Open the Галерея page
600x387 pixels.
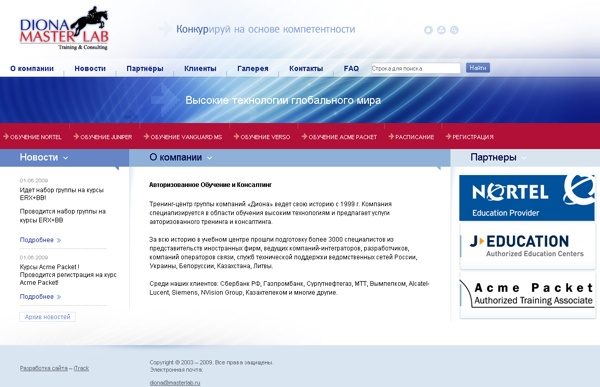click(x=253, y=69)
